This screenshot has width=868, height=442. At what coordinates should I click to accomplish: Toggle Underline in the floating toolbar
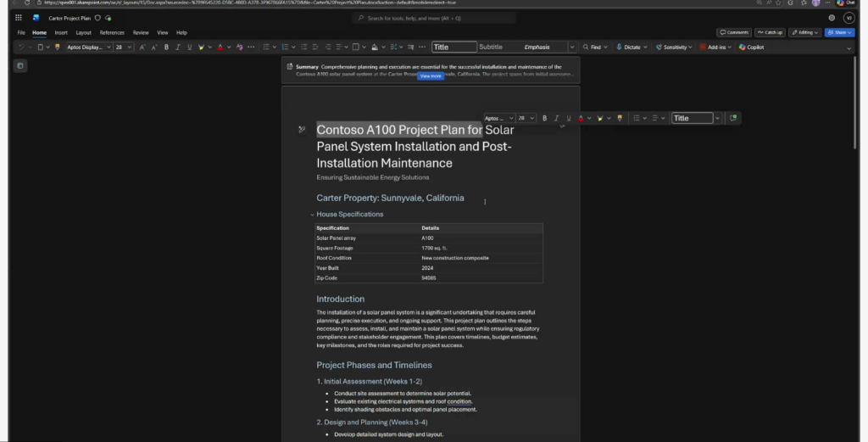coord(568,118)
